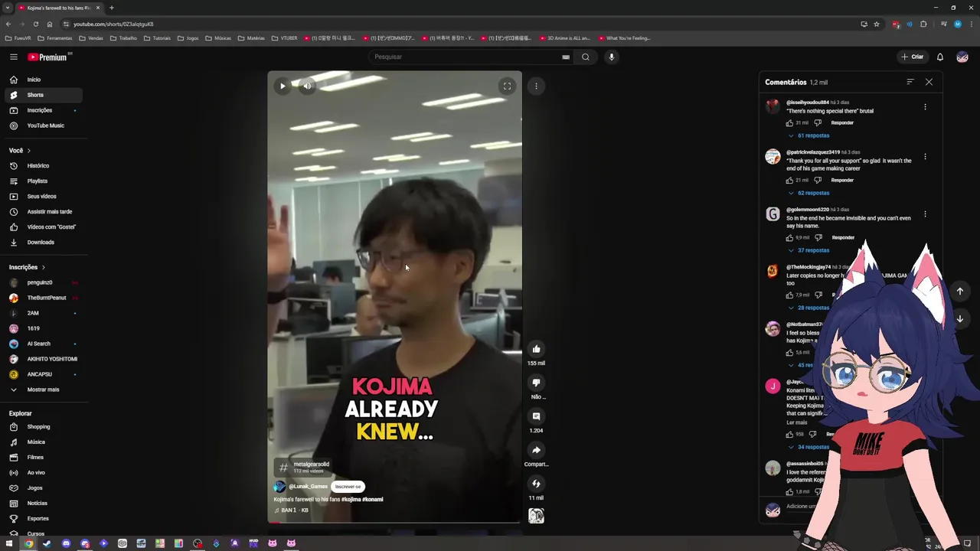
Task: Open Inscrições in the sidebar
Action: [x=43, y=110]
